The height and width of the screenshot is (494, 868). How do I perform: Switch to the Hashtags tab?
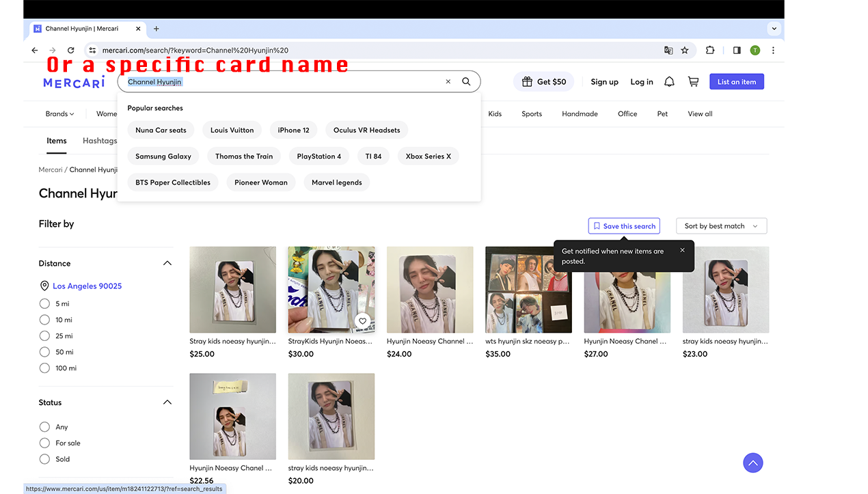(x=100, y=141)
